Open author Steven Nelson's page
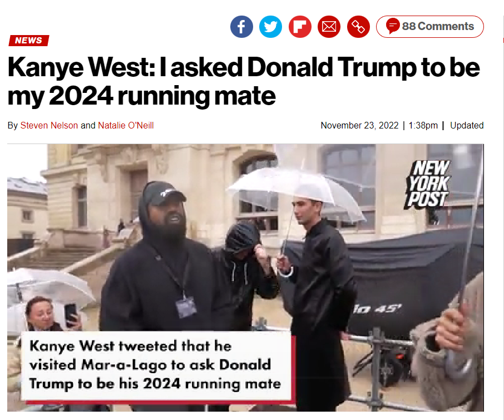Viewport: 504px width, 420px height. click(49, 125)
